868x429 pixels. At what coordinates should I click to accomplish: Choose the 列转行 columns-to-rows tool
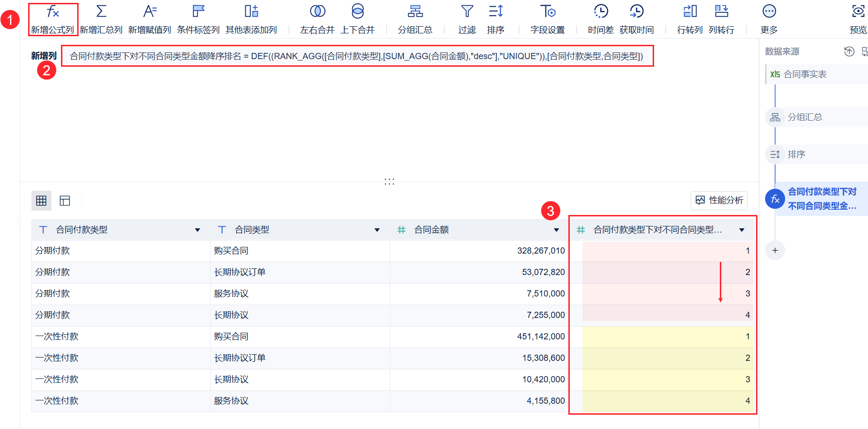721,19
